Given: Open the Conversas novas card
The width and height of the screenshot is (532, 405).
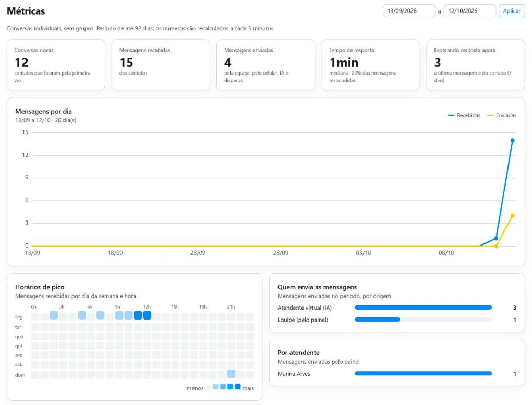Looking at the screenshot, I should point(56,65).
